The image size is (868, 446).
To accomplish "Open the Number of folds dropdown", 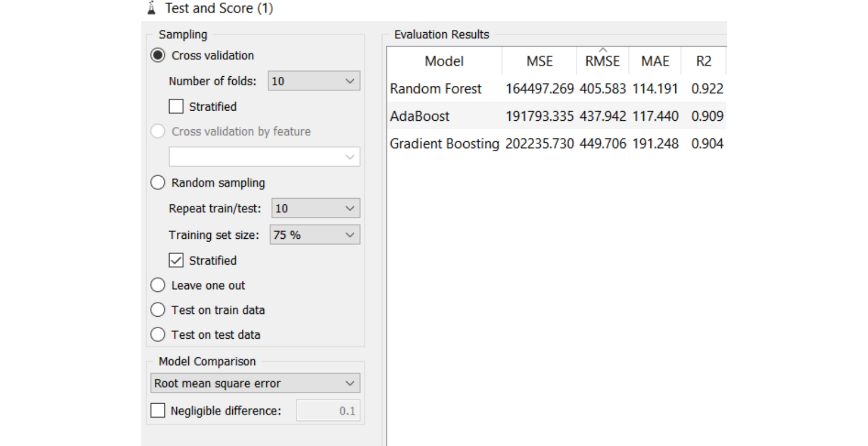I will [314, 81].
